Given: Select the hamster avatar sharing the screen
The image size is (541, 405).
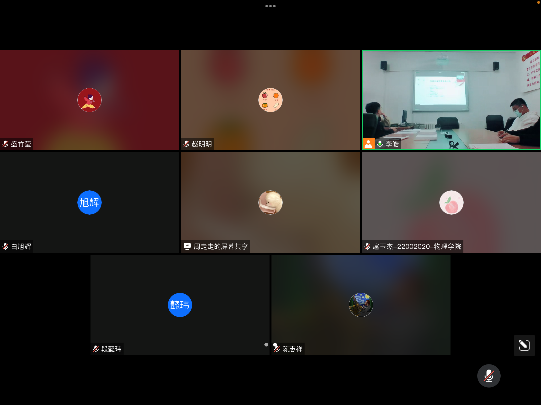Looking at the screenshot, I should point(270,202).
